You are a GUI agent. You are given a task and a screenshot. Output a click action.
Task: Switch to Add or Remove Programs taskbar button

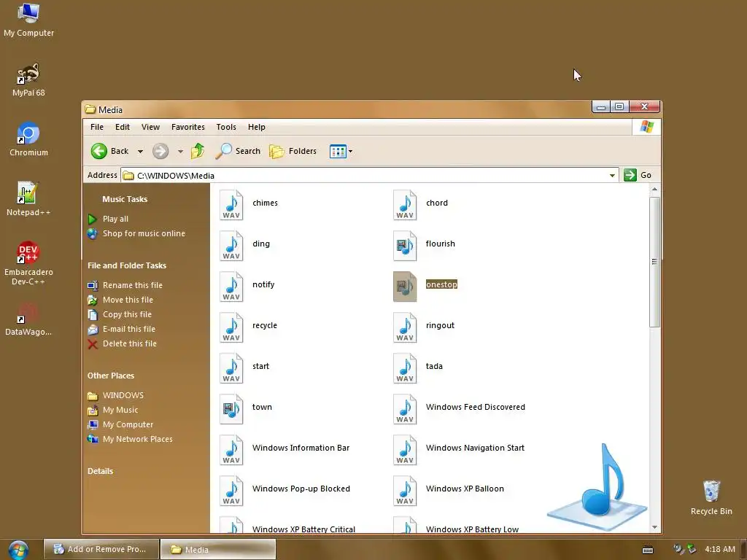click(x=101, y=549)
